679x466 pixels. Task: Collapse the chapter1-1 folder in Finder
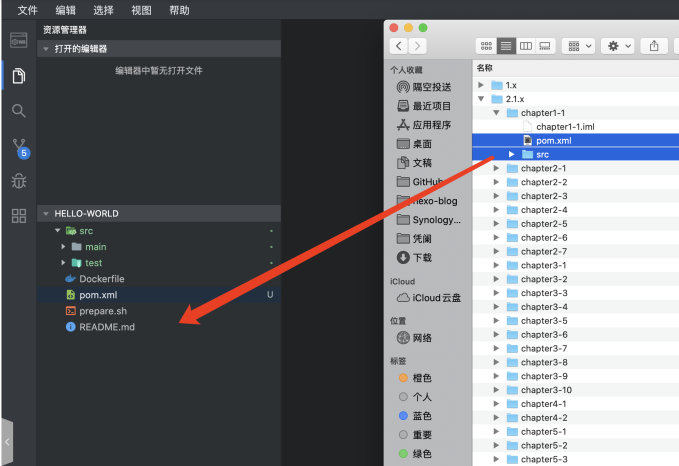point(496,113)
